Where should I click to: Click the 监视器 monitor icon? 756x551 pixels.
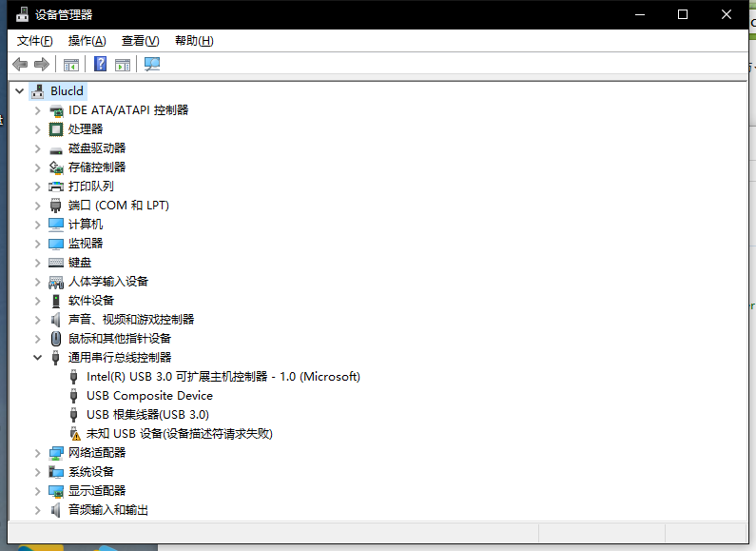point(56,244)
